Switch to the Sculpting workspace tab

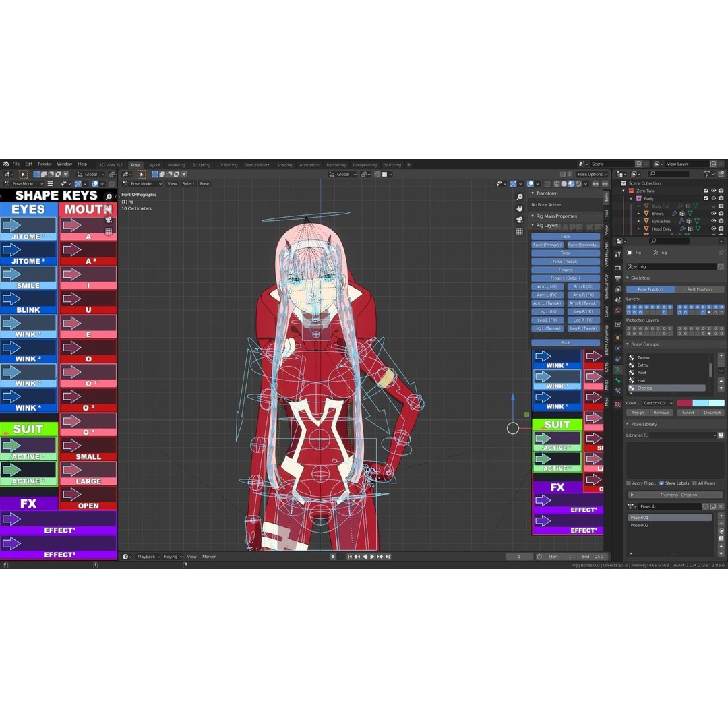[x=201, y=165]
